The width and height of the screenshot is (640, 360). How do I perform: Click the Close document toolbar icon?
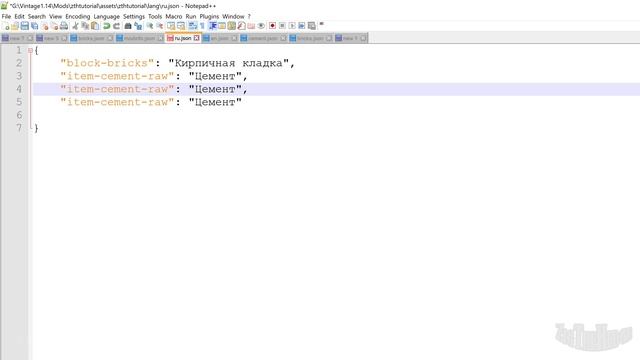[44, 26]
